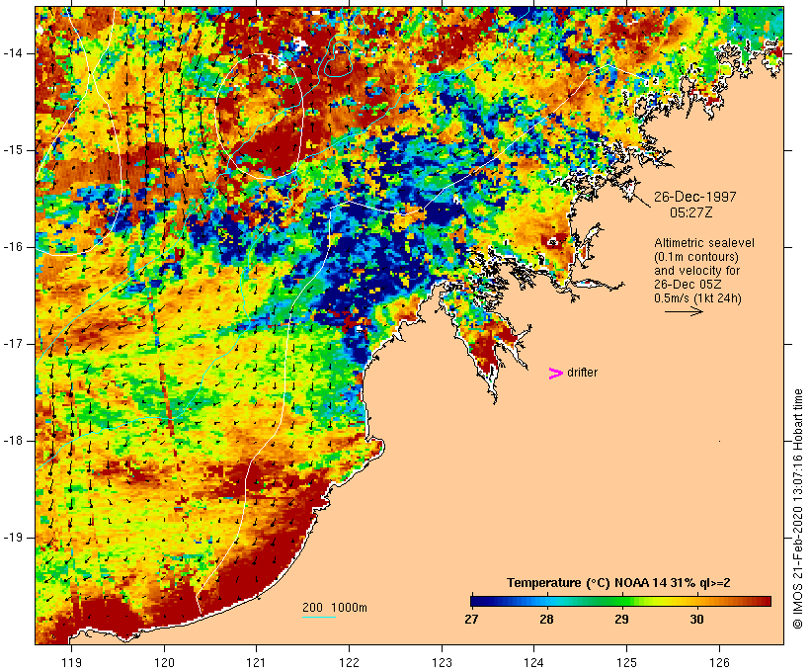Click the '-17' latitude axis label

(13, 344)
